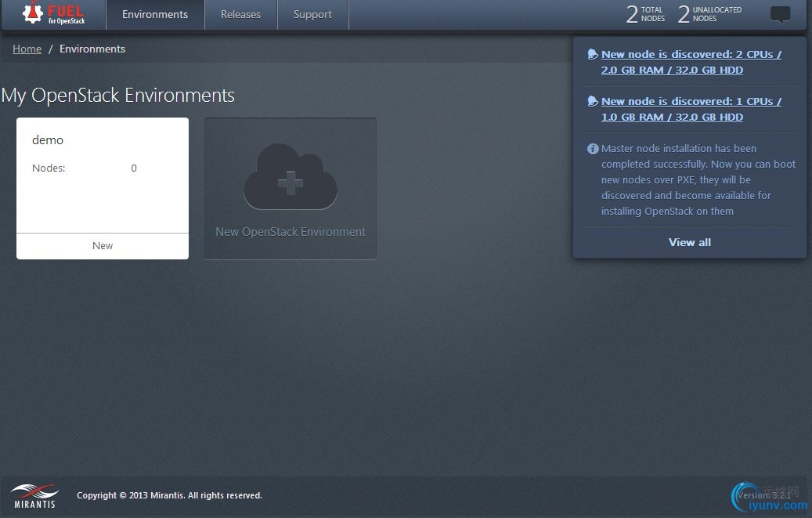Image resolution: width=812 pixels, height=518 pixels.
Task: Click the Master node installation message
Action: point(698,180)
